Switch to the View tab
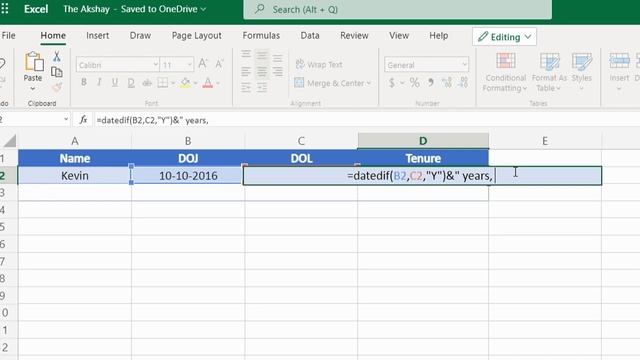 [399, 36]
